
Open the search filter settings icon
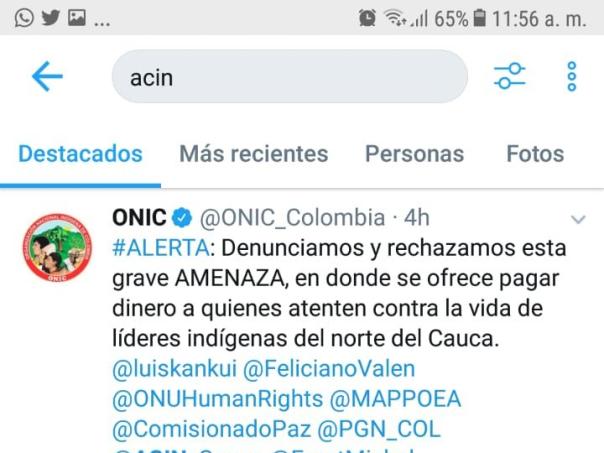coord(510,76)
